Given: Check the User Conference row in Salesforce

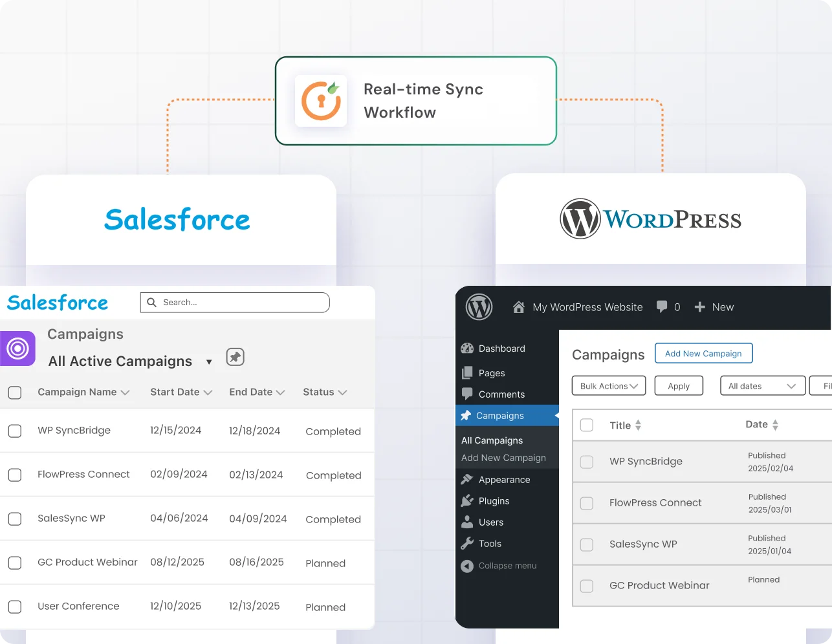Looking at the screenshot, I should [15, 606].
